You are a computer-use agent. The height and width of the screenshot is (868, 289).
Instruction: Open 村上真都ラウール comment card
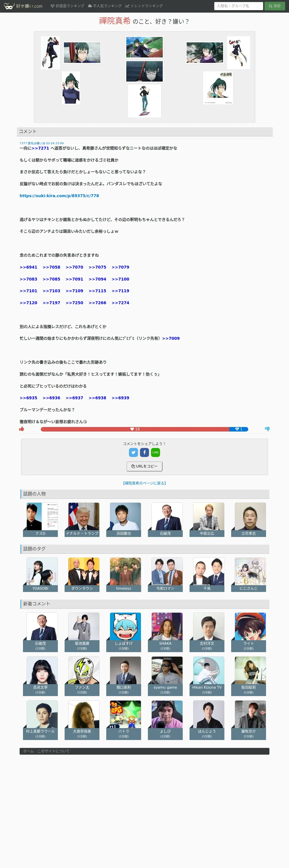pos(40,720)
